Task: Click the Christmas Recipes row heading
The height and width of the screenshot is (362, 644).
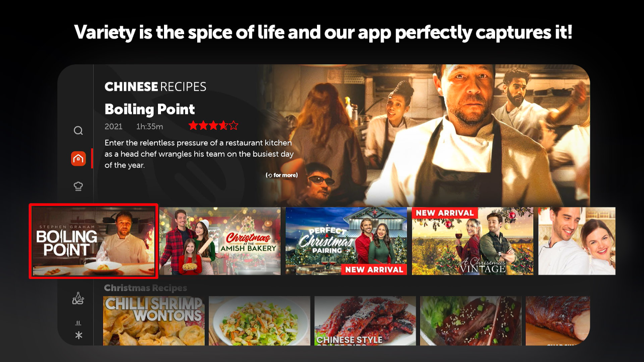Action: point(145,288)
